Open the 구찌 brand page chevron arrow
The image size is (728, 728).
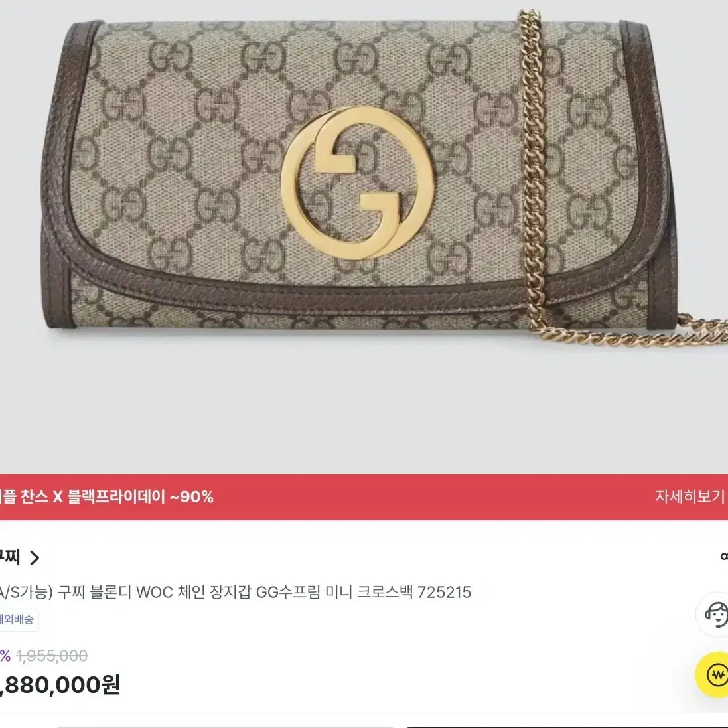[x=34, y=557]
